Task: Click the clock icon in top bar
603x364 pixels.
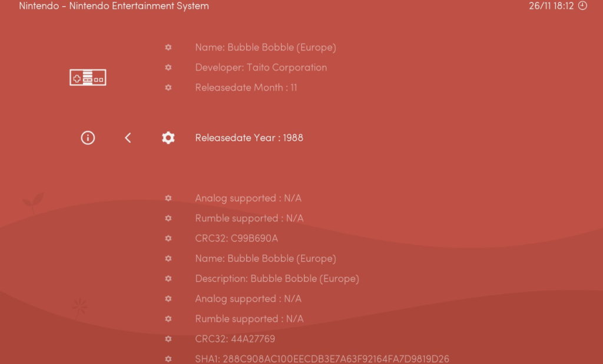Action: (583, 6)
